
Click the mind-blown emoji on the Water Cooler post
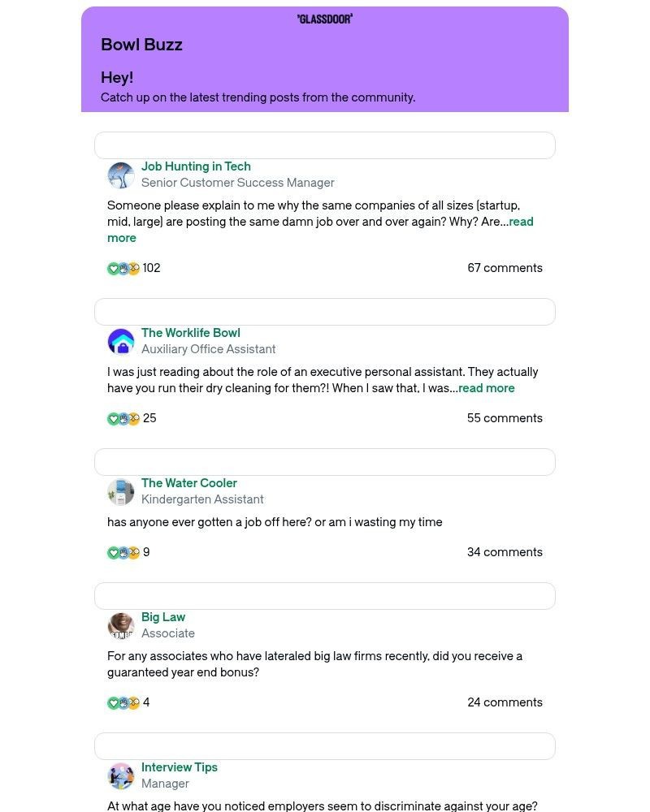[133, 552]
